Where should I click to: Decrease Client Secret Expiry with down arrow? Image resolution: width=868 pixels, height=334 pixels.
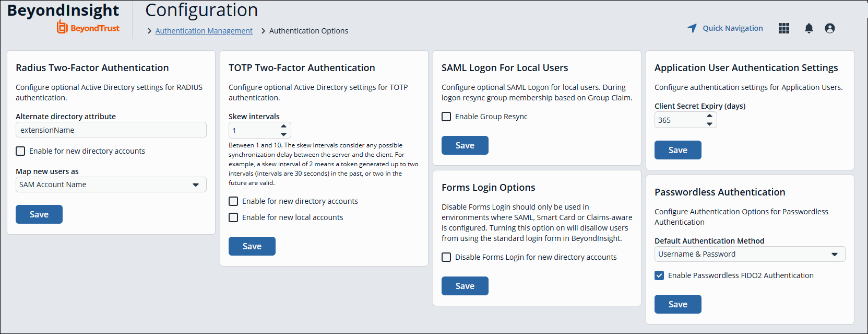[x=710, y=124]
